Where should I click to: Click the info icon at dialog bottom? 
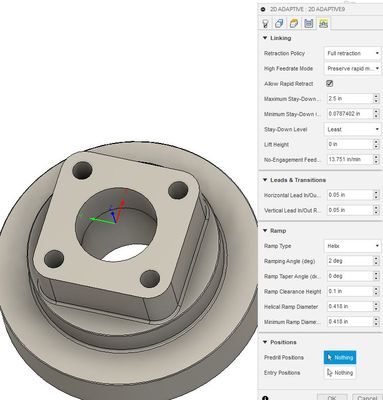[265, 398]
